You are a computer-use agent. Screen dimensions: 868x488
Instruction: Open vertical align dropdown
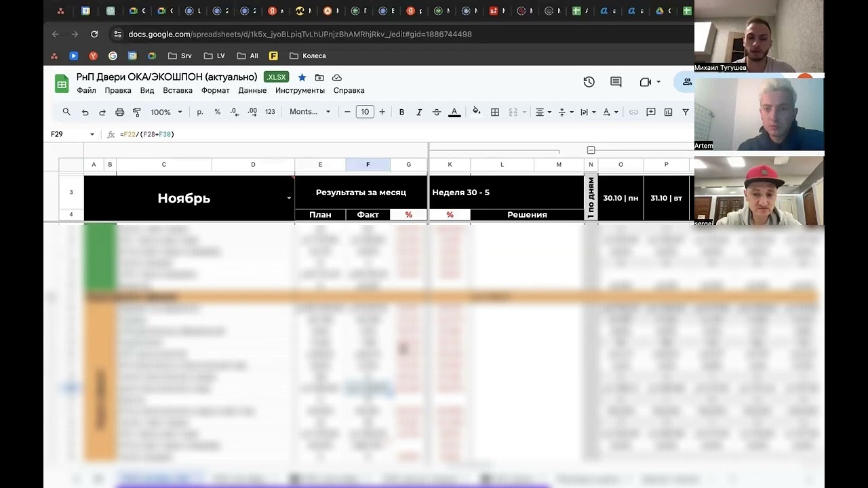566,112
